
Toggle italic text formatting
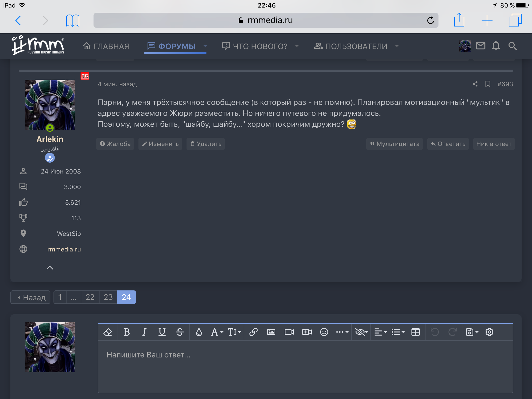coord(144,332)
